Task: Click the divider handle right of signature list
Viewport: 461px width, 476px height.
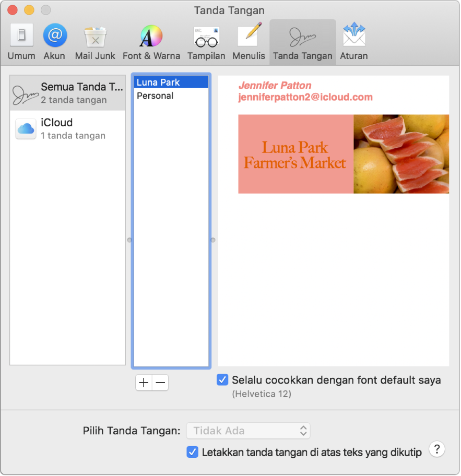Action: click(x=213, y=240)
